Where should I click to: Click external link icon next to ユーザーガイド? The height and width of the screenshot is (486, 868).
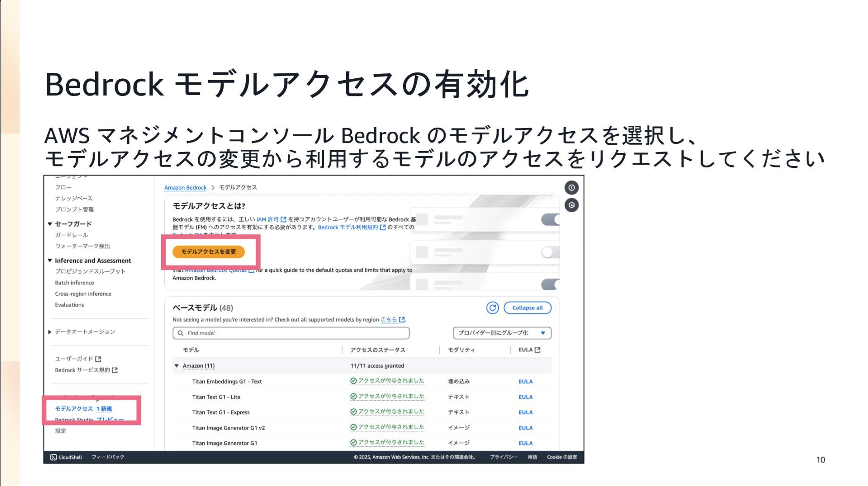pos(98,359)
